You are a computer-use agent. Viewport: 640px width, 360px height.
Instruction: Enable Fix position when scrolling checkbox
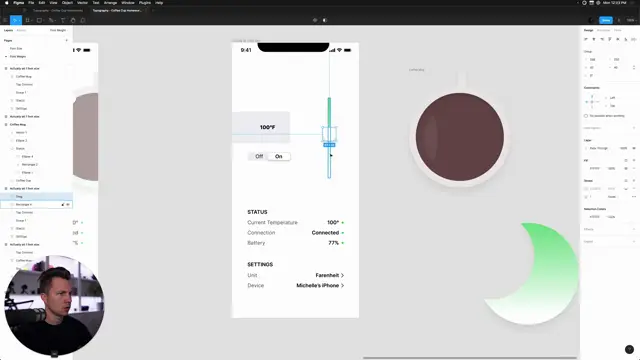(x=586, y=116)
